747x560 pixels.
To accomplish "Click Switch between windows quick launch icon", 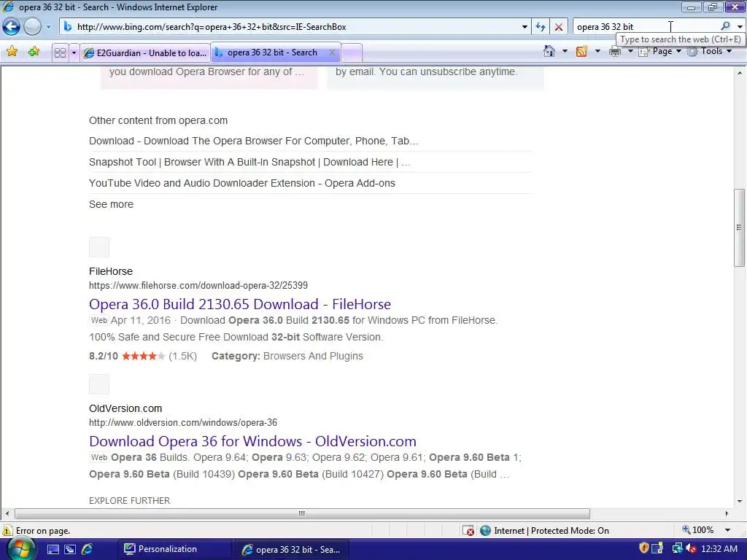I will pyautogui.click(x=70, y=550).
